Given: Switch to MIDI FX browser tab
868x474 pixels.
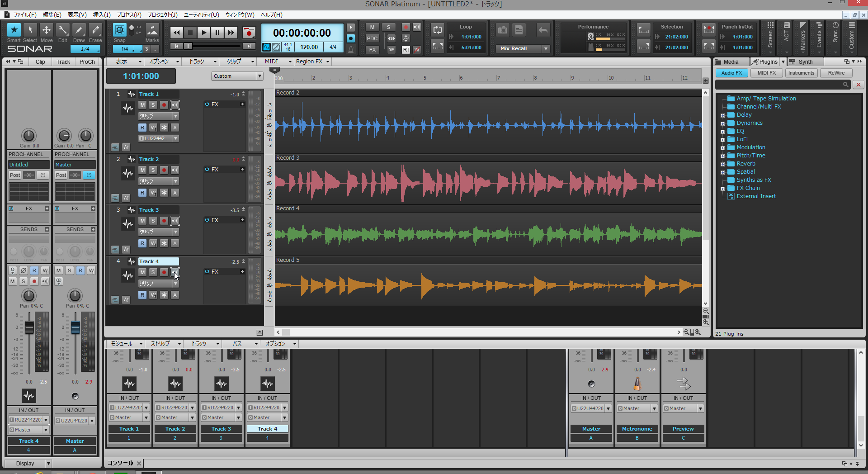Looking at the screenshot, I should (x=766, y=73).
